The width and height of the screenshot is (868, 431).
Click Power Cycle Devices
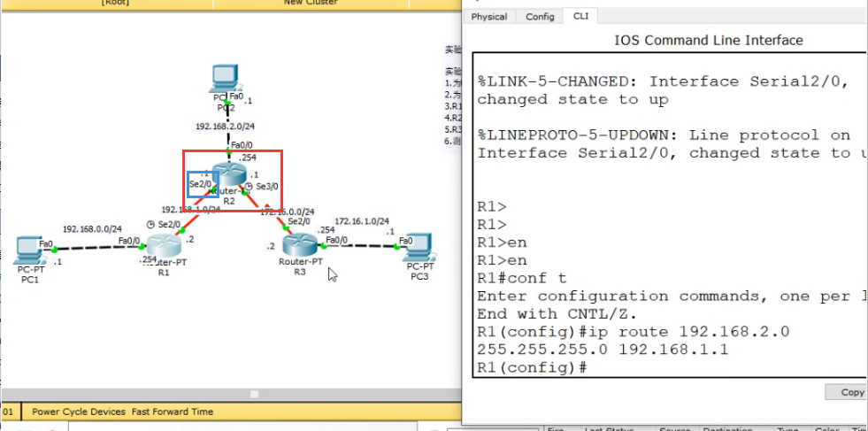pos(78,412)
